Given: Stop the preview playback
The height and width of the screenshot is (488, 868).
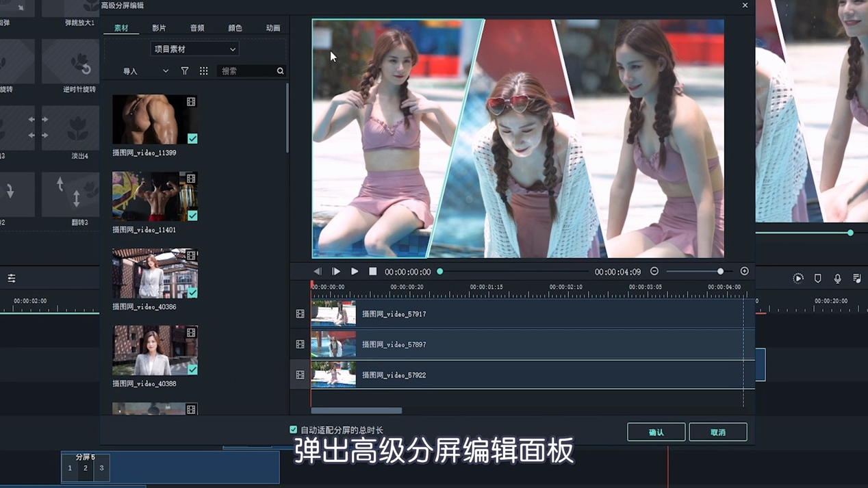Looking at the screenshot, I should (372, 272).
